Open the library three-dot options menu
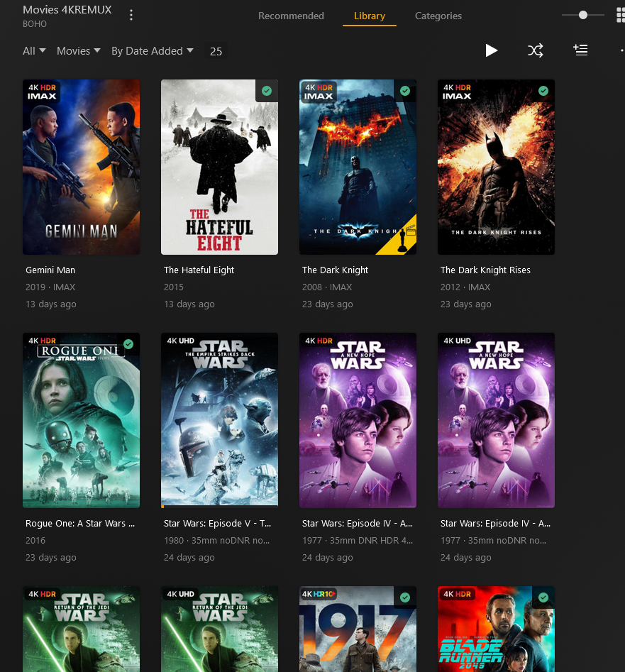 (x=131, y=15)
